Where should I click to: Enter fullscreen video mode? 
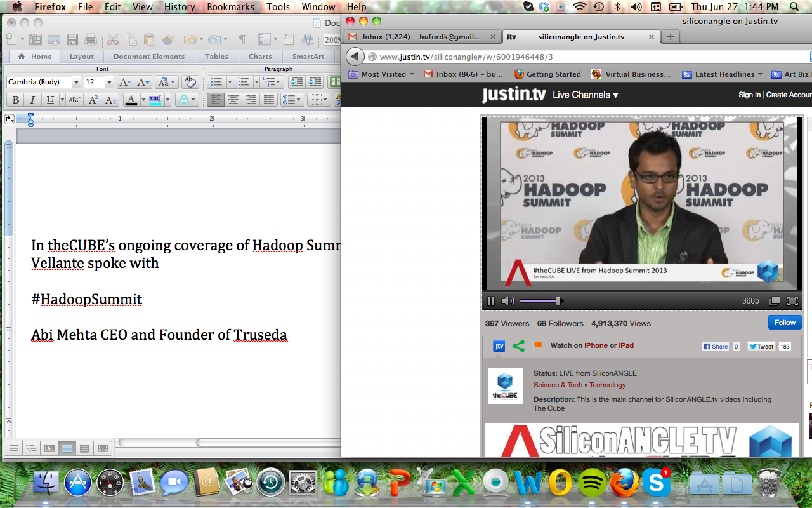pos(792,301)
